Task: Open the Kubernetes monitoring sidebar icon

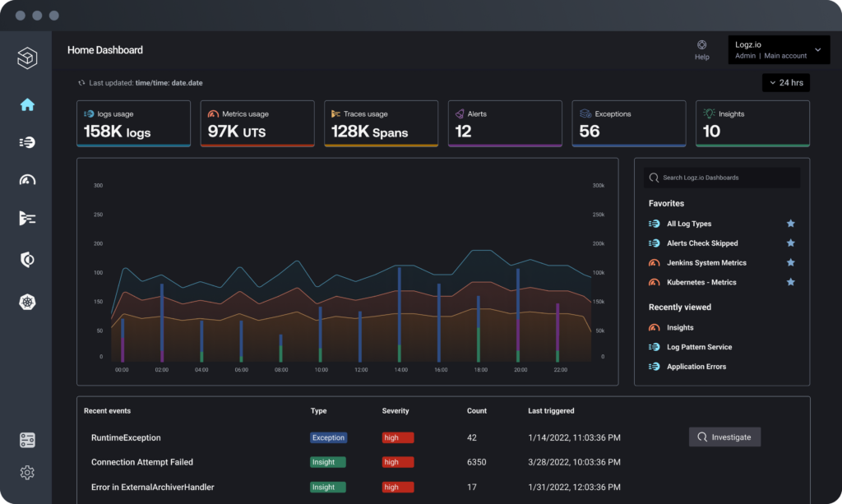Action: (27, 302)
